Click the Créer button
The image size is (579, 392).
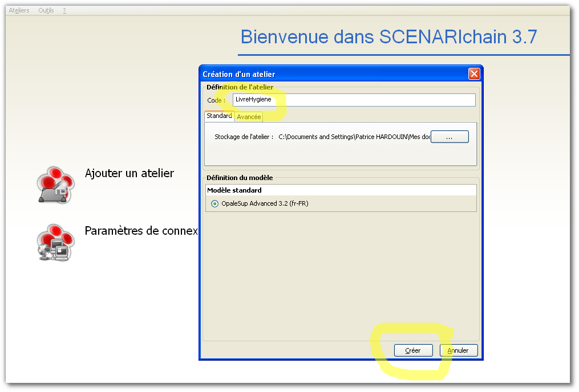tap(413, 350)
